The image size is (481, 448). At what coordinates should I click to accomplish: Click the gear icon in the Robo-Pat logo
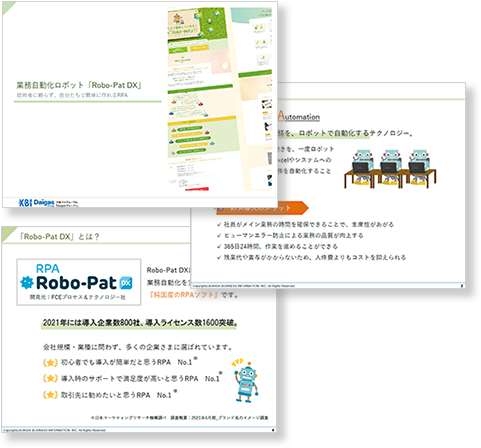coord(27,283)
